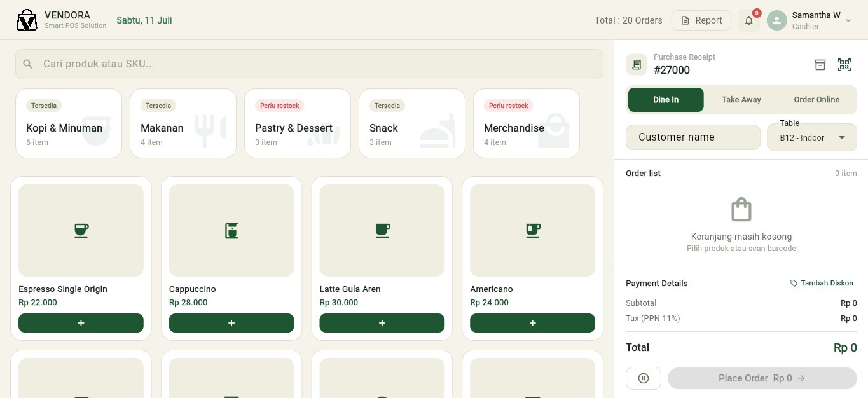Click the search magnifier icon

click(28, 64)
